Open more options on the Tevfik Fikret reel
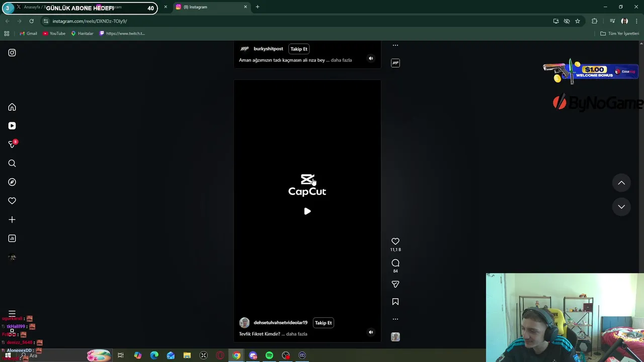The image size is (644, 362). pos(395,319)
